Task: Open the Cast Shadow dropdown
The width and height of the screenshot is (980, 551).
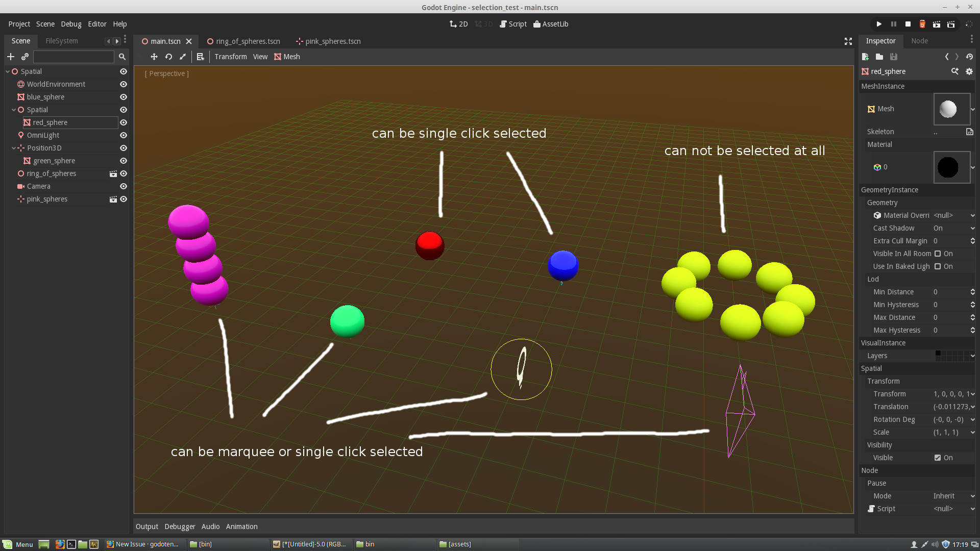Action: [x=953, y=228]
